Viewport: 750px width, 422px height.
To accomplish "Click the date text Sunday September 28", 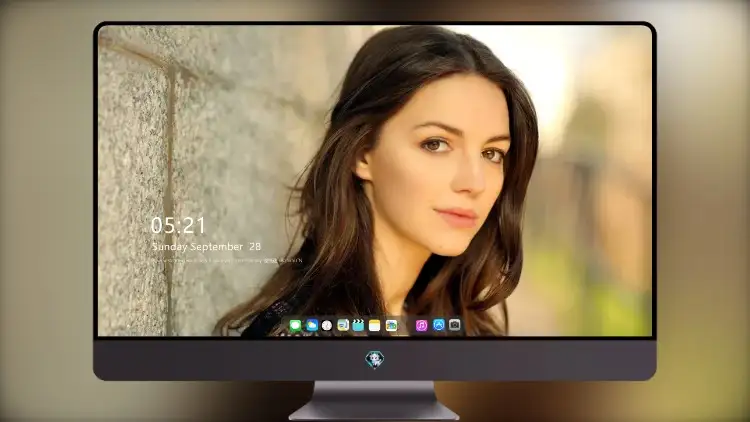I will pyautogui.click(x=206, y=247).
